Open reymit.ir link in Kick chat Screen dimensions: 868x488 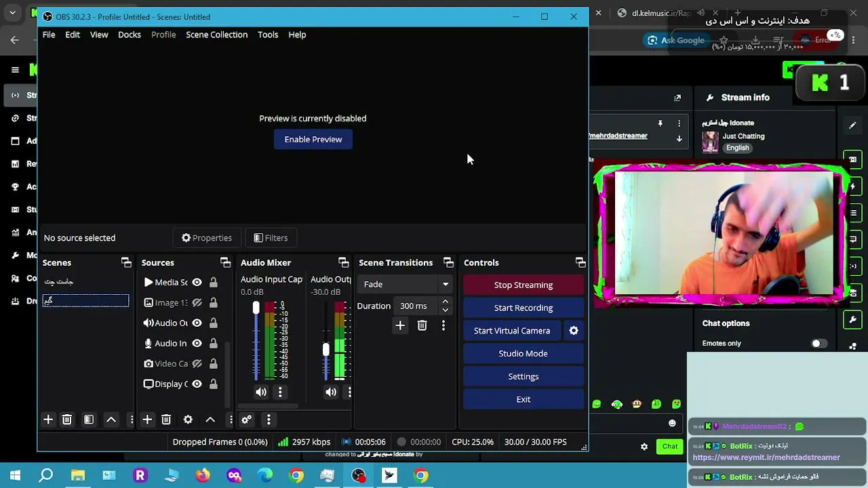tap(766, 457)
